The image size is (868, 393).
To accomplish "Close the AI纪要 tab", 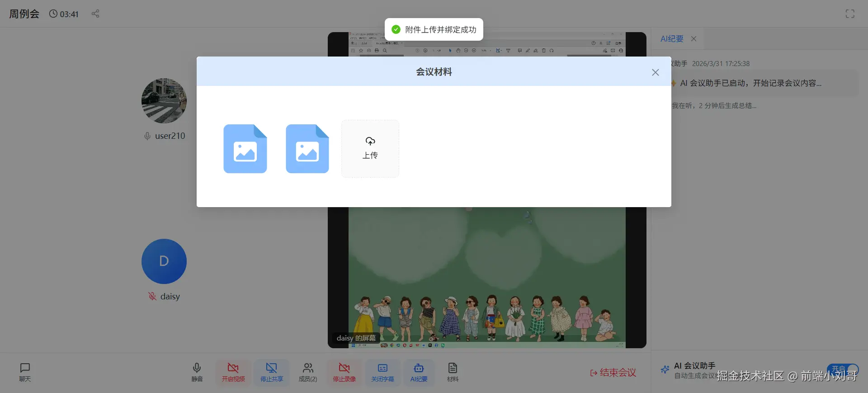I will tap(693, 39).
